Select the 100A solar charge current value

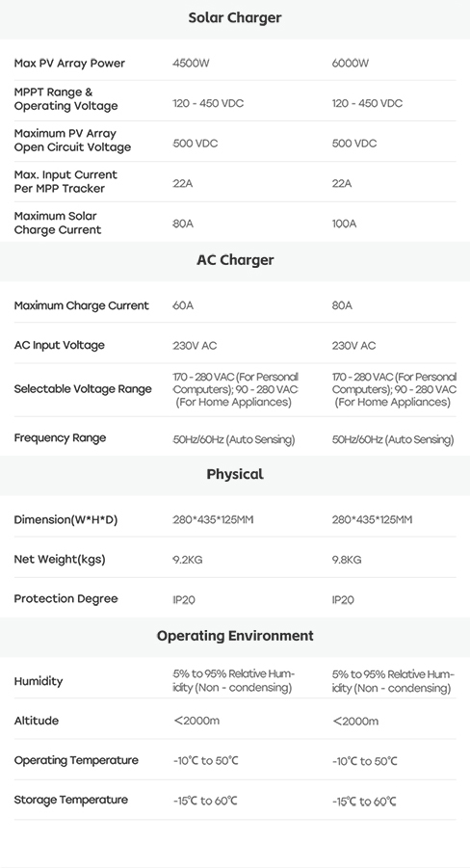point(345,224)
